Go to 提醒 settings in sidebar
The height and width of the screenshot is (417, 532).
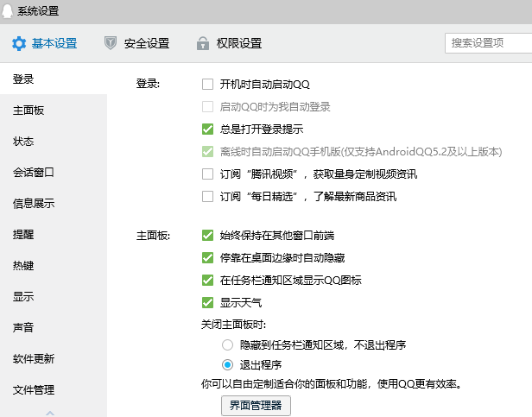click(54, 235)
